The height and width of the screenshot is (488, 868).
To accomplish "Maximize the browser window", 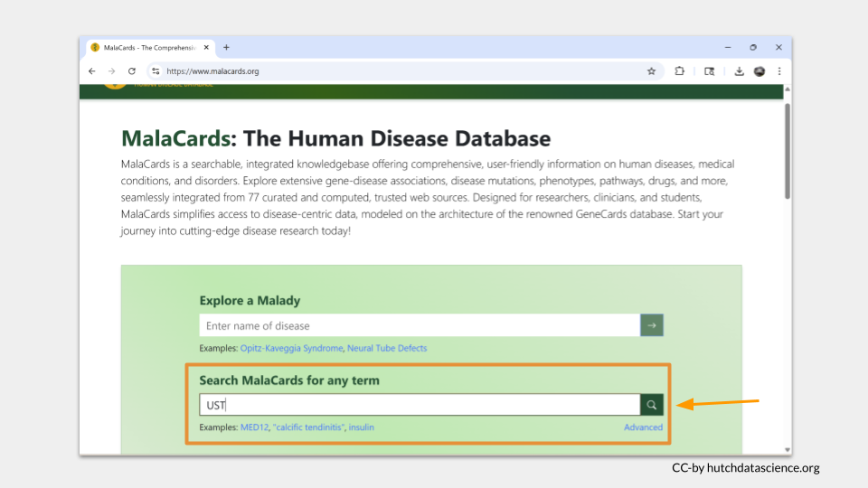I will tap(753, 48).
